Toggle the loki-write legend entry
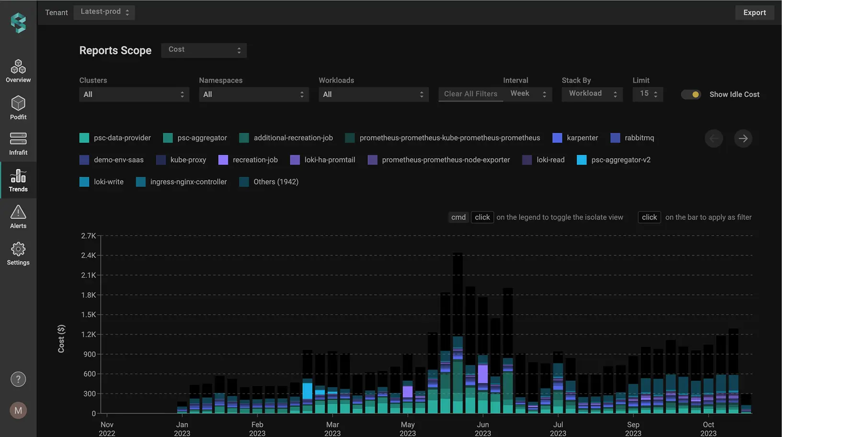 (x=108, y=182)
